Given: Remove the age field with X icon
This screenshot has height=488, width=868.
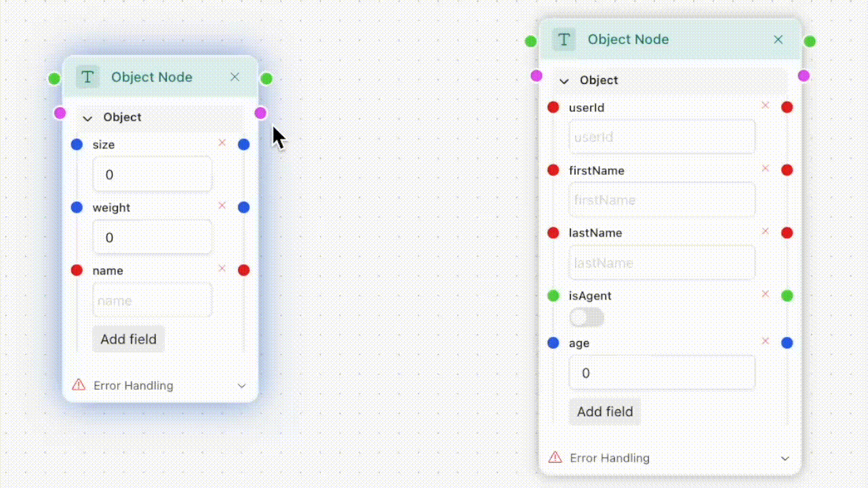Looking at the screenshot, I should pyautogui.click(x=766, y=341).
